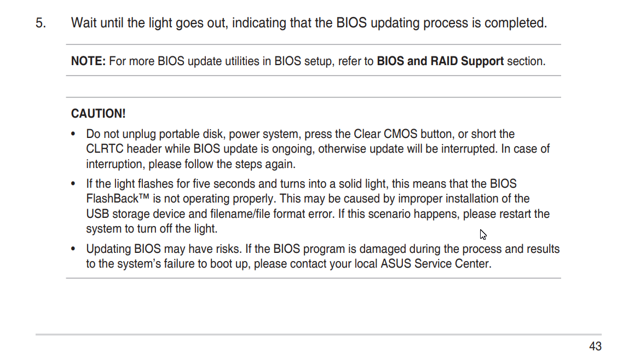The image size is (623, 364).
Task: Click the second bullet point under CAUTION
Action: tap(73, 183)
